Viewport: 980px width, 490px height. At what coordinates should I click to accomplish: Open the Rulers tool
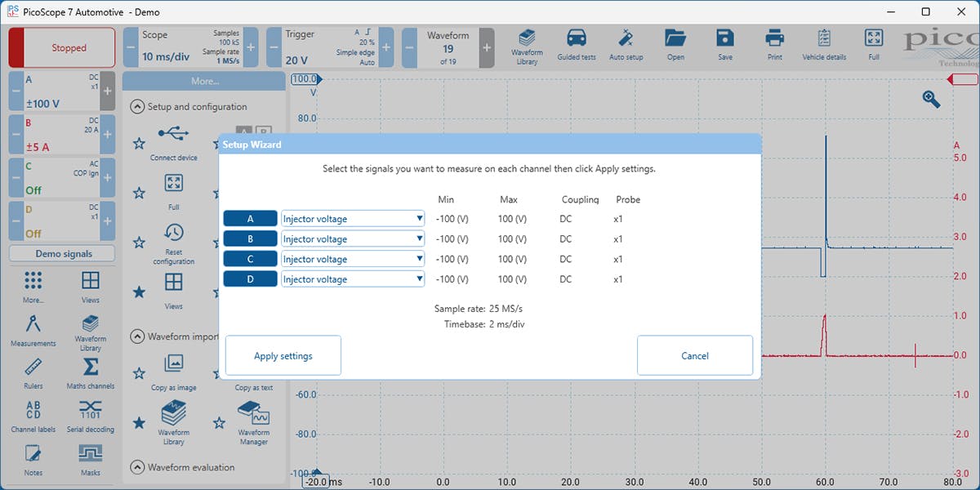point(33,372)
